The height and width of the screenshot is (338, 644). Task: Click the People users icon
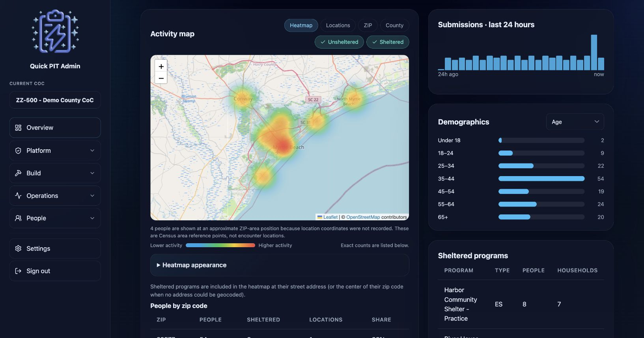point(18,218)
